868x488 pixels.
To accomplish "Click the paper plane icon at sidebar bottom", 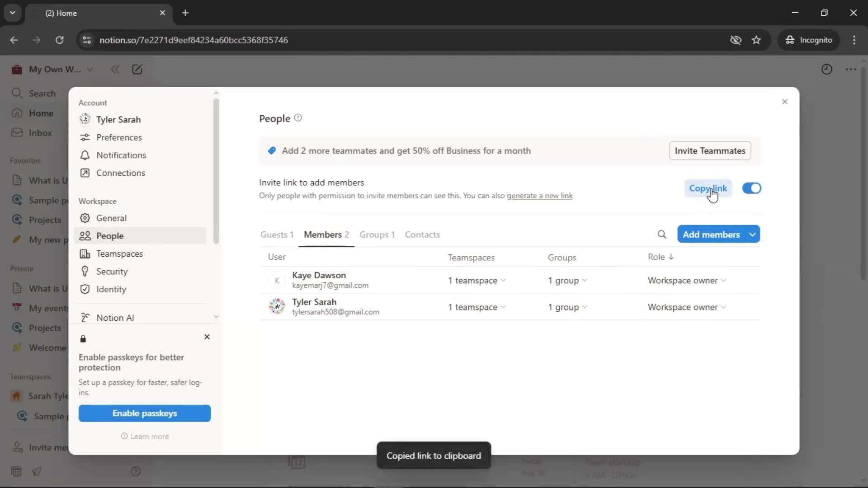I will point(37,472).
